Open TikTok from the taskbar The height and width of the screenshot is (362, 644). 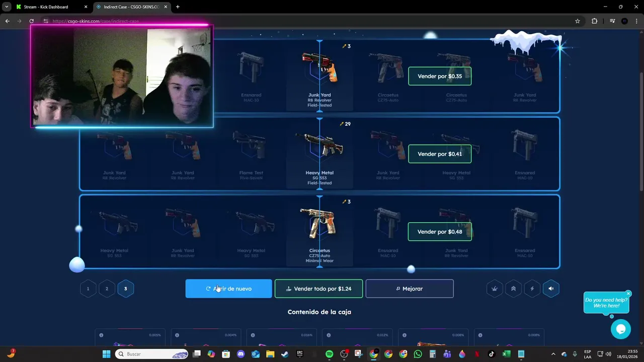coord(492,354)
